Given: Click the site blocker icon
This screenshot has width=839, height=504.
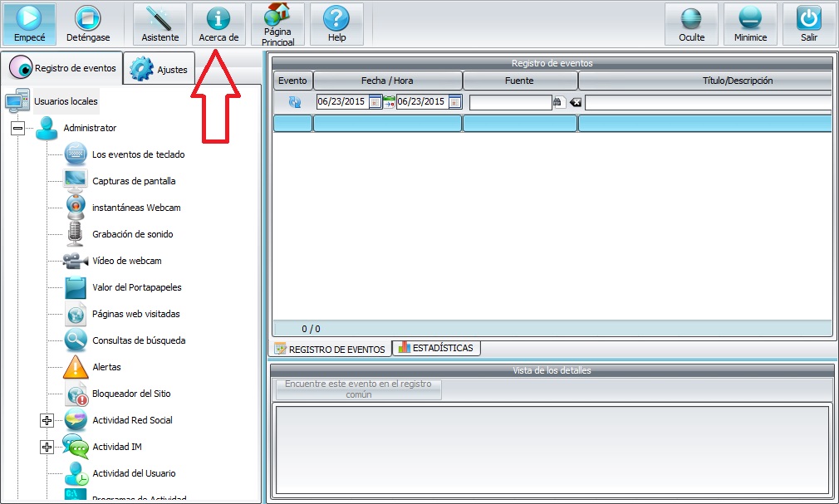Looking at the screenshot, I should [x=76, y=394].
